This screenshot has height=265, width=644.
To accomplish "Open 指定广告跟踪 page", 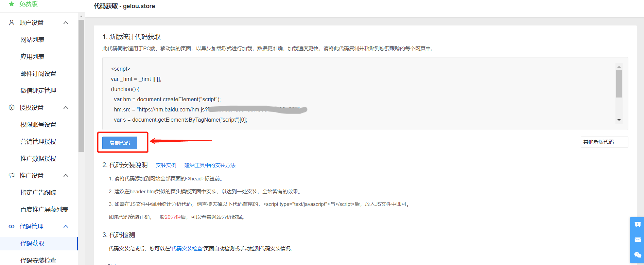I will [x=38, y=193].
